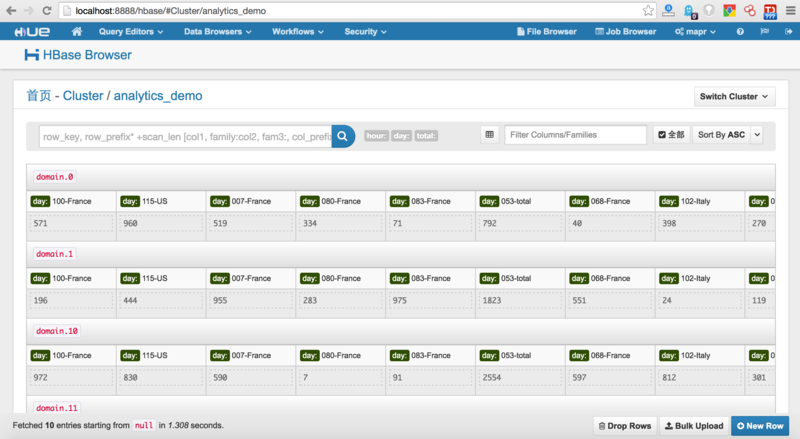This screenshot has height=439, width=800.
Task: Bookmark page with the star icon
Action: click(x=648, y=10)
